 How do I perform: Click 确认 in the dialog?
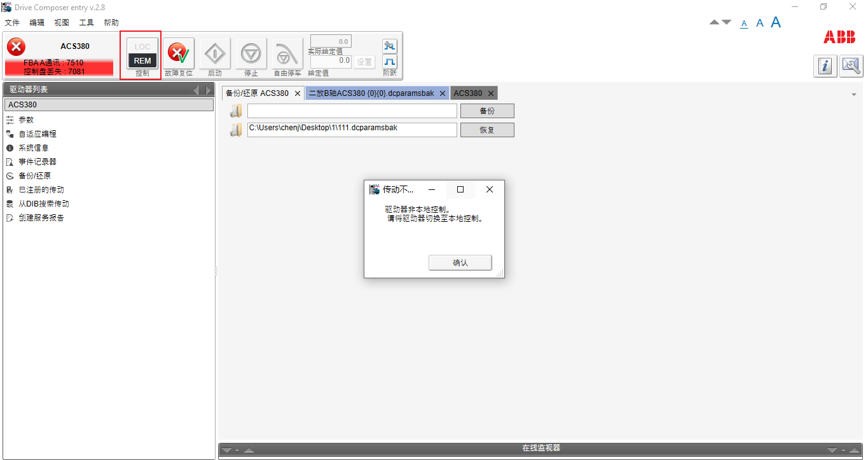[x=460, y=262]
